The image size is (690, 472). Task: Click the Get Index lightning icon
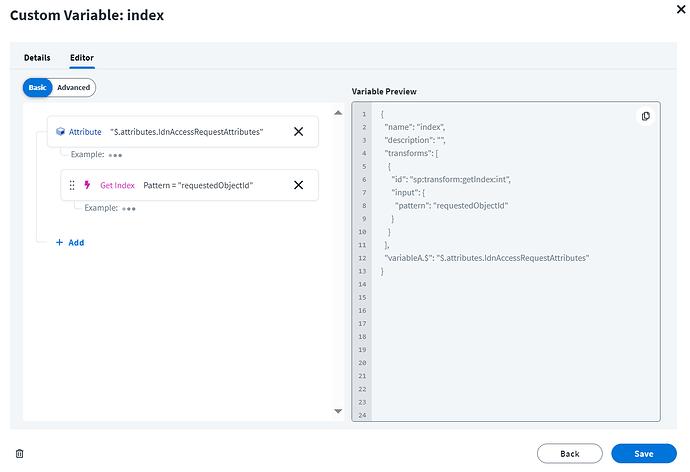pos(88,185)
